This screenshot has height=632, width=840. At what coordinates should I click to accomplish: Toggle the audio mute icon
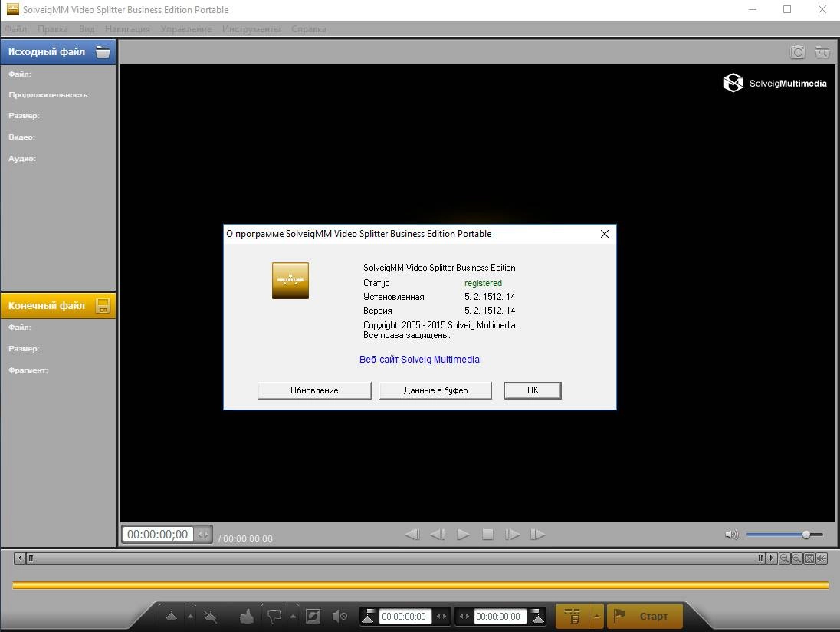tap(340, 617)
